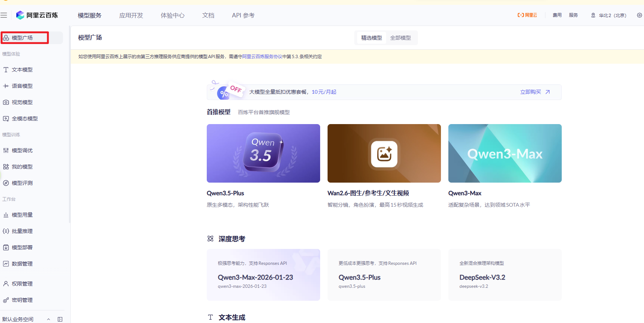Open the Qwen3-Max-2026-01-23 deep thinking card

click(263, 275)
